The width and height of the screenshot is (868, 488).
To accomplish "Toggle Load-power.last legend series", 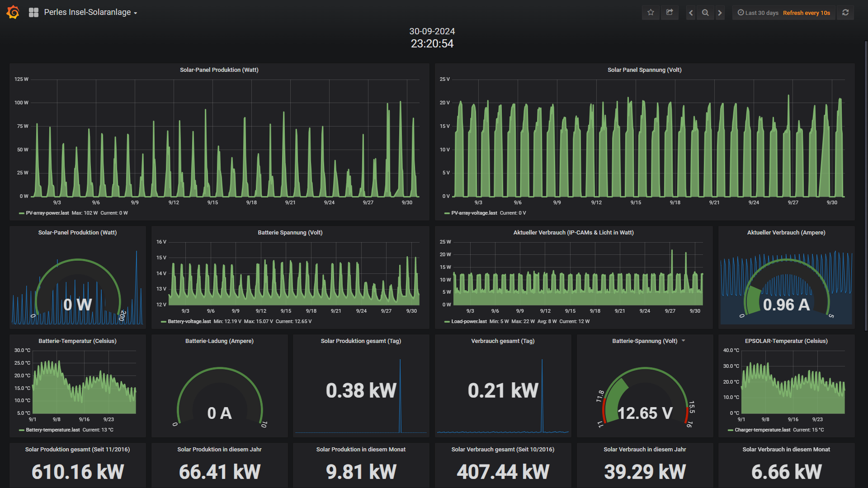I will [468, 322].
